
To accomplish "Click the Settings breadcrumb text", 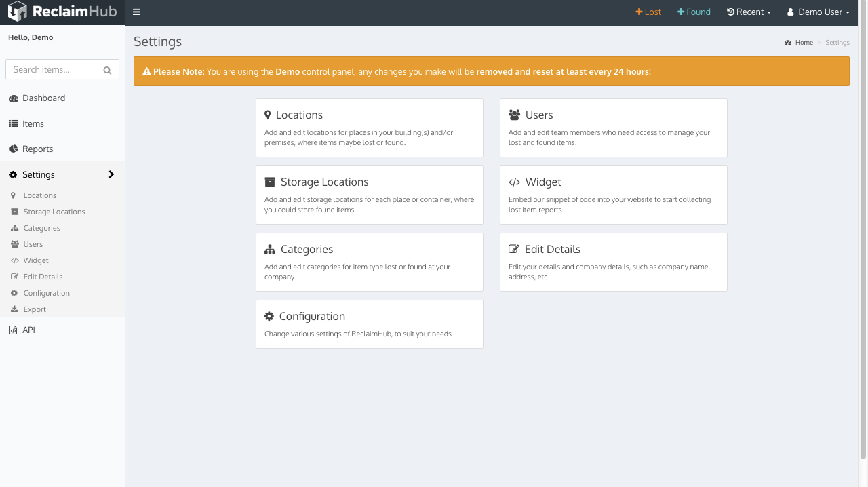I will tap(837, 43).
